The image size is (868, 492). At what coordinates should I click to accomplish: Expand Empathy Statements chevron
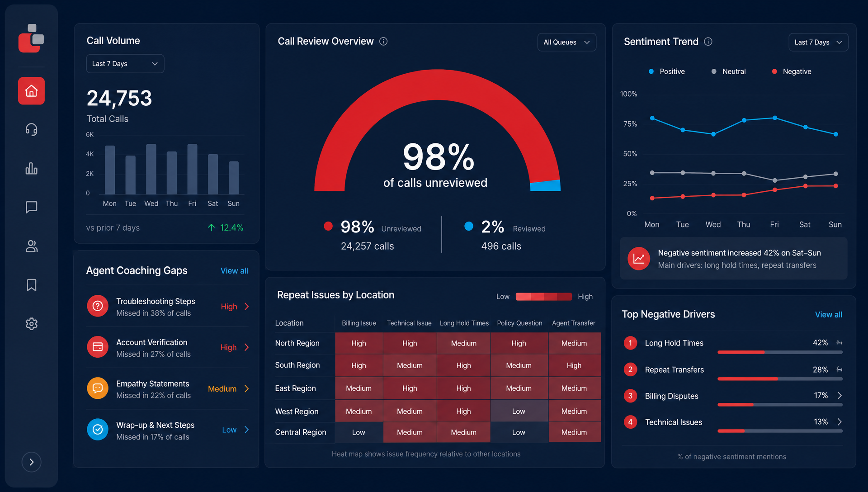tap(247, 388)
